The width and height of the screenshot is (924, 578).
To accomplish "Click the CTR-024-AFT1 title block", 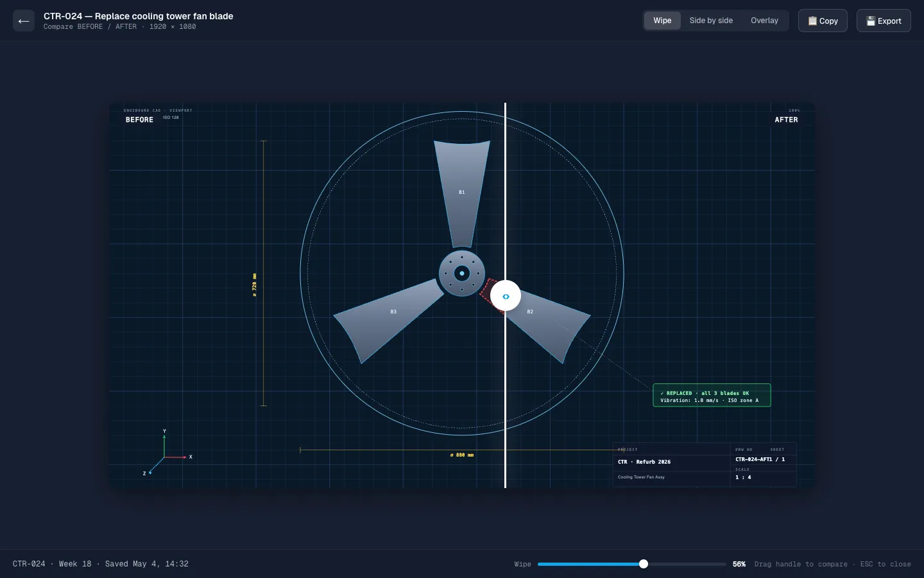I will coord(705,465).
